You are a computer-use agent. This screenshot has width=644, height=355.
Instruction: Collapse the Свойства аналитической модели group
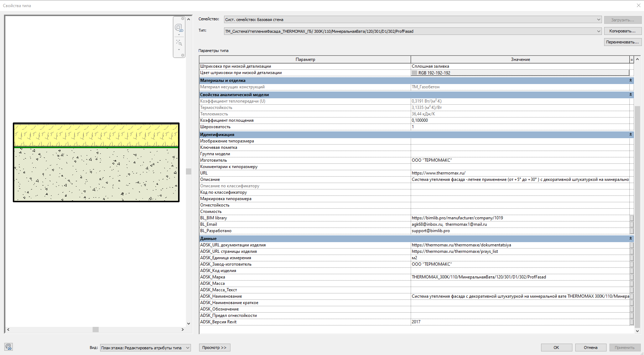coord(630,95)
